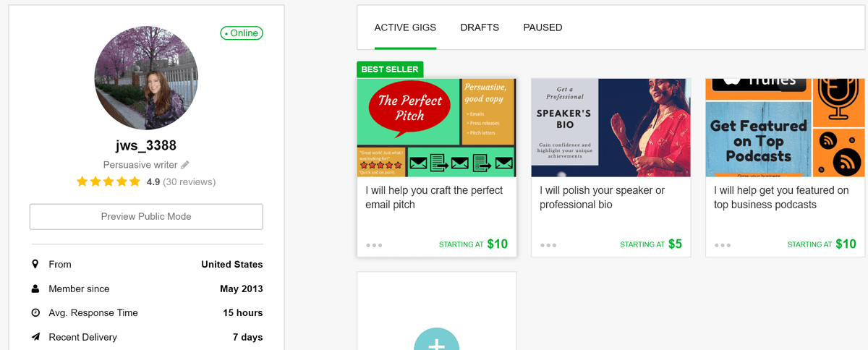This screenshot has width=868, height=350.
Task: Click the $10 price on email pitch gig
Action: click(x=498, y=244)
